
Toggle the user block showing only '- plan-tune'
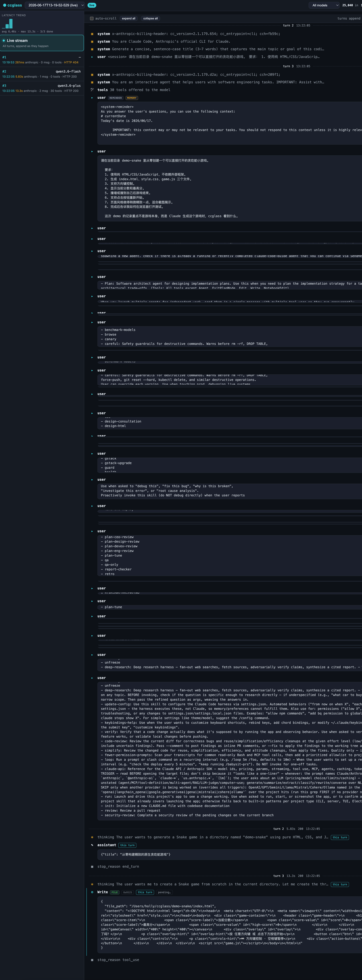[92, 601]
